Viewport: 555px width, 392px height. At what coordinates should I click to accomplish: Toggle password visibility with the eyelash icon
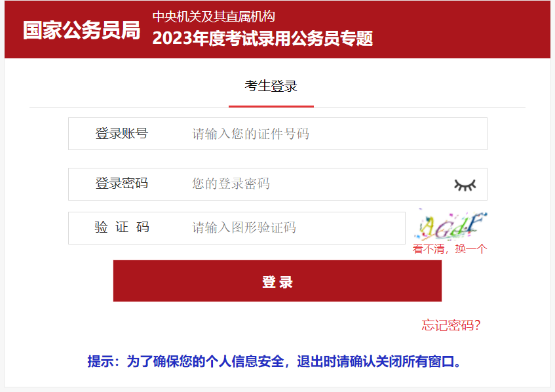(465, 185)
